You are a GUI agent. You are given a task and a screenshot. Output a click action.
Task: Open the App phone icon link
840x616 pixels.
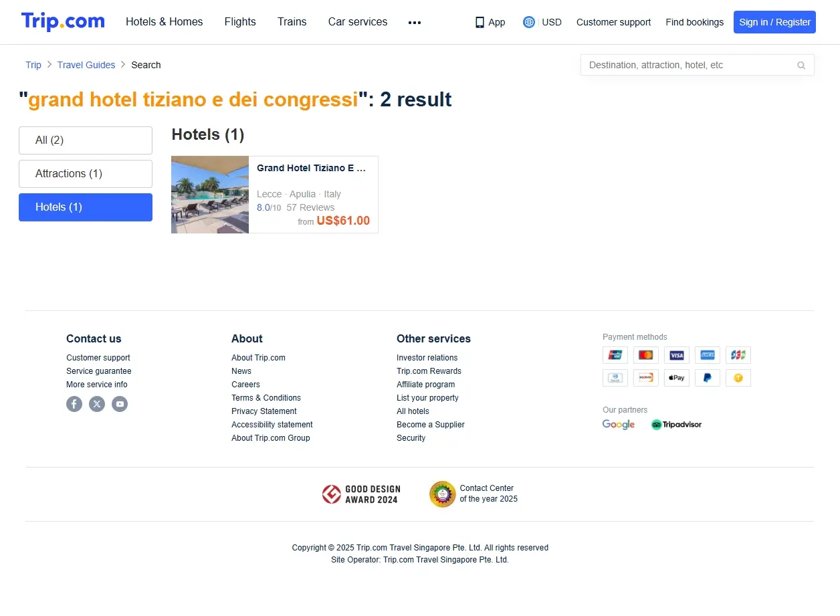[480, 22]
